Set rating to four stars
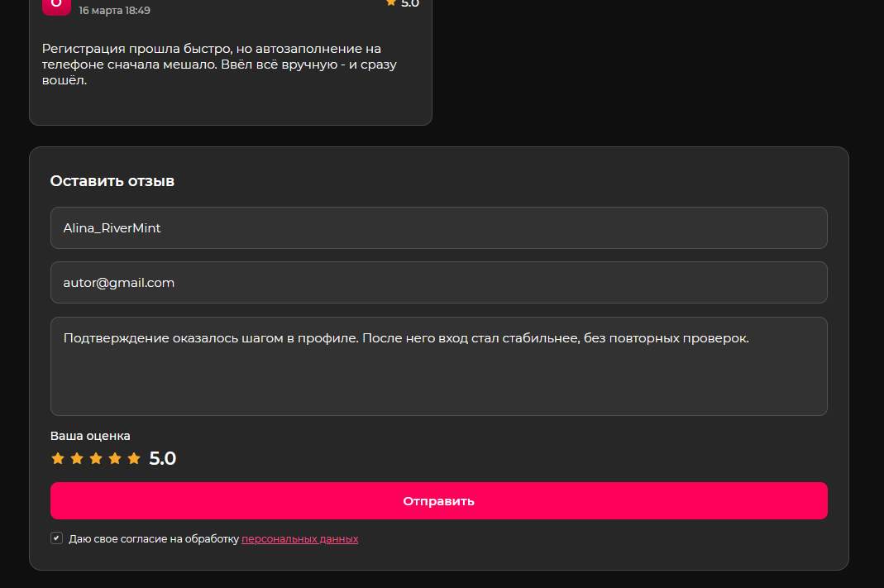Screen dimensions: 884x588 (x=115, y=458)
